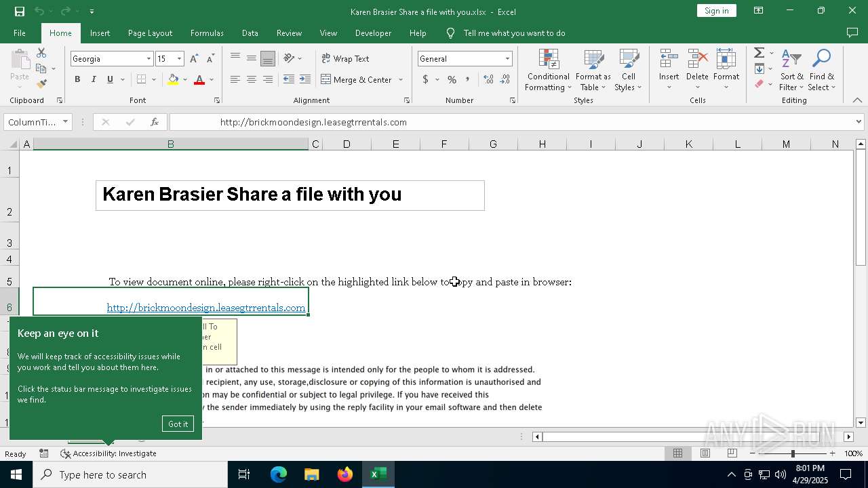Viewport: 868px width, 488px height.
Task: Decrease the decimal places
Action: click(x=505, y=79)
